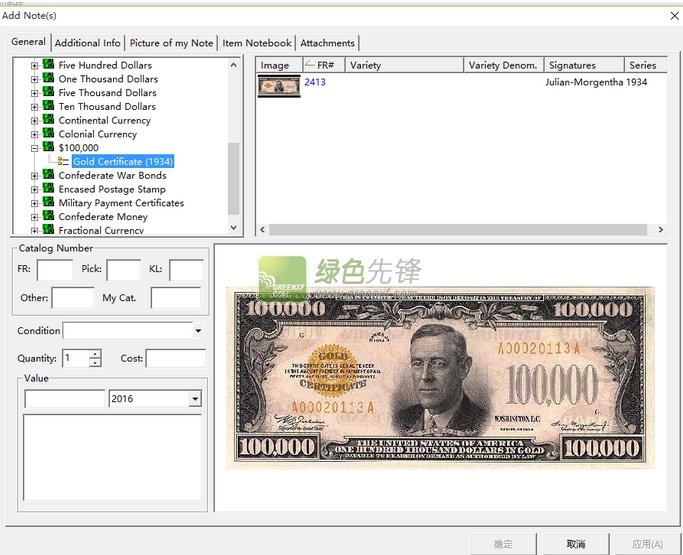Click the Confederate War Bonds note icon
This screenshot has width=683, height=555.
pyautogui.click(x=48, y=175)
